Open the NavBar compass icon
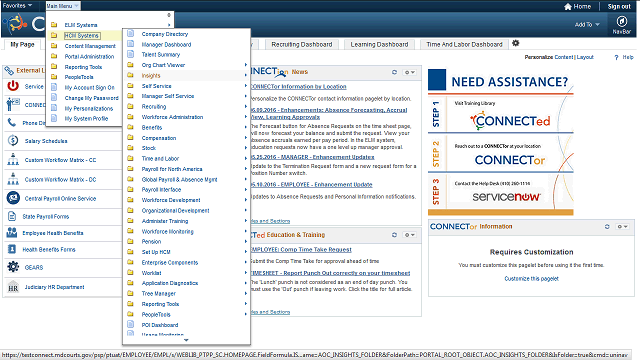The width and height of the screenshot is (640, 360). coord(622,21)
